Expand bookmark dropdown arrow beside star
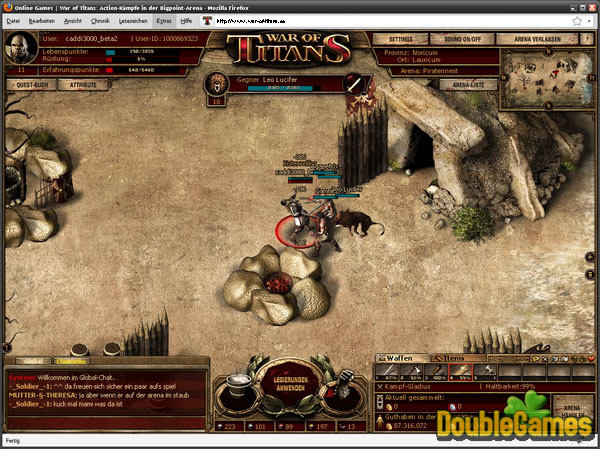 [589, 21]
